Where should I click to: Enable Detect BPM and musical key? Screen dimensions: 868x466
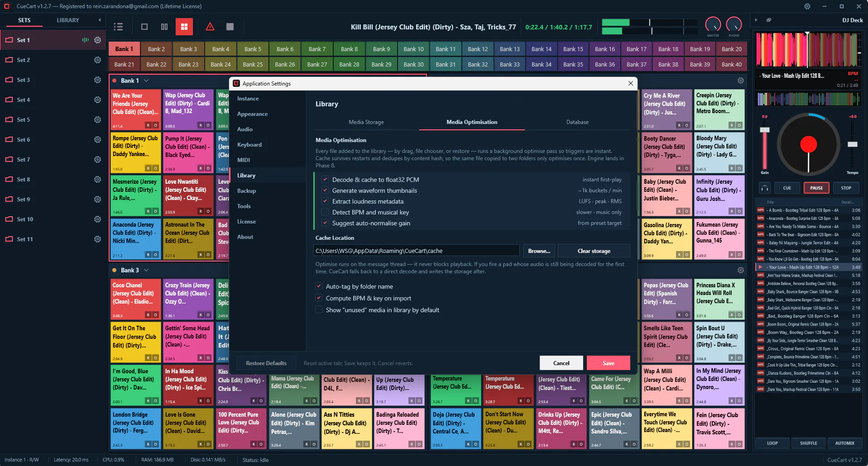[325, 212]
